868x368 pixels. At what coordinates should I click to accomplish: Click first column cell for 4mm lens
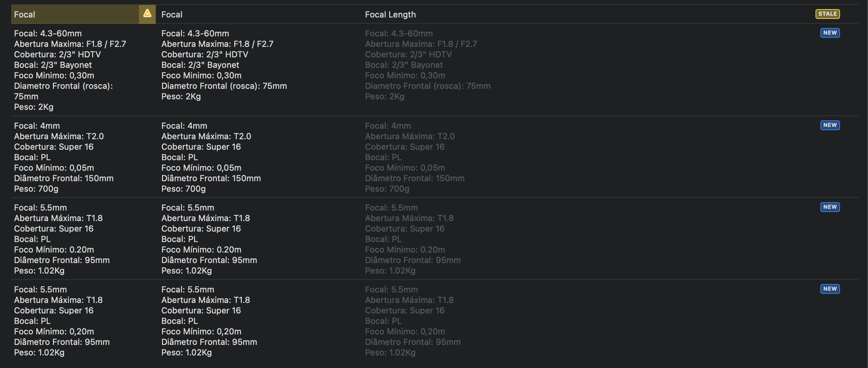tap(83, 157)
